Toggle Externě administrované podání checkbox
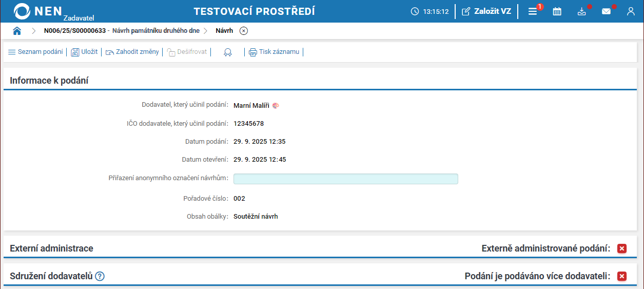The image size is (644, 289). coord(622,248)
